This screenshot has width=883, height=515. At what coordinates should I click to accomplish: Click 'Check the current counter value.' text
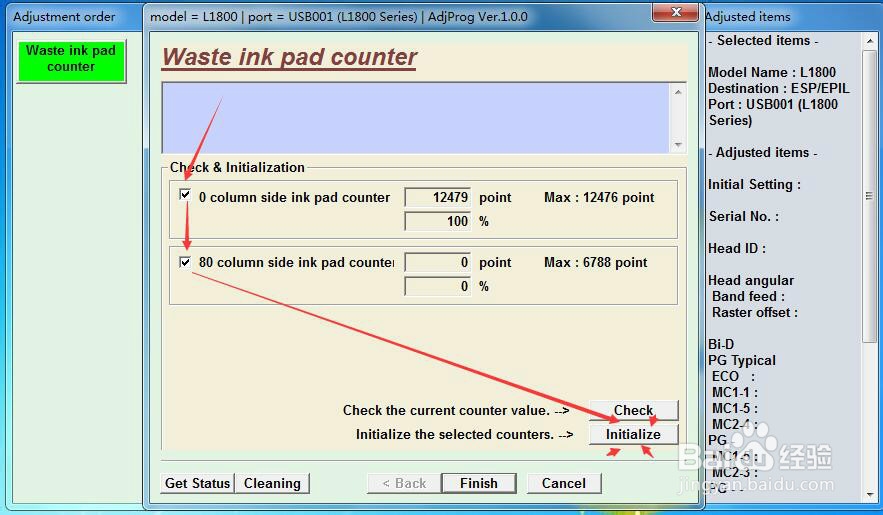(x=446, y=410)
